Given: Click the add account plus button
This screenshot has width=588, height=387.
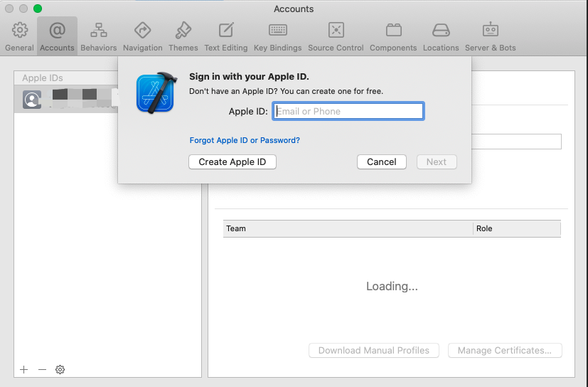Looking at the screenshot, I should tap(24, 369).
